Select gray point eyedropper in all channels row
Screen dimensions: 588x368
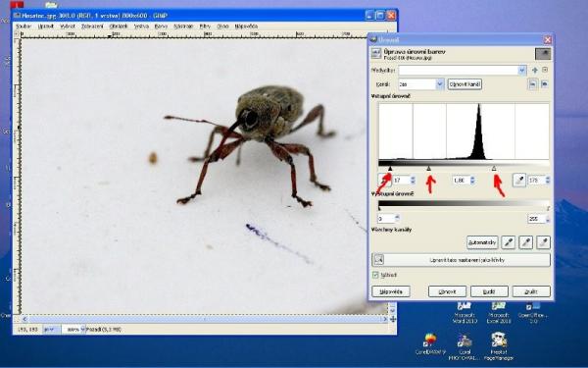coord(525,242)
